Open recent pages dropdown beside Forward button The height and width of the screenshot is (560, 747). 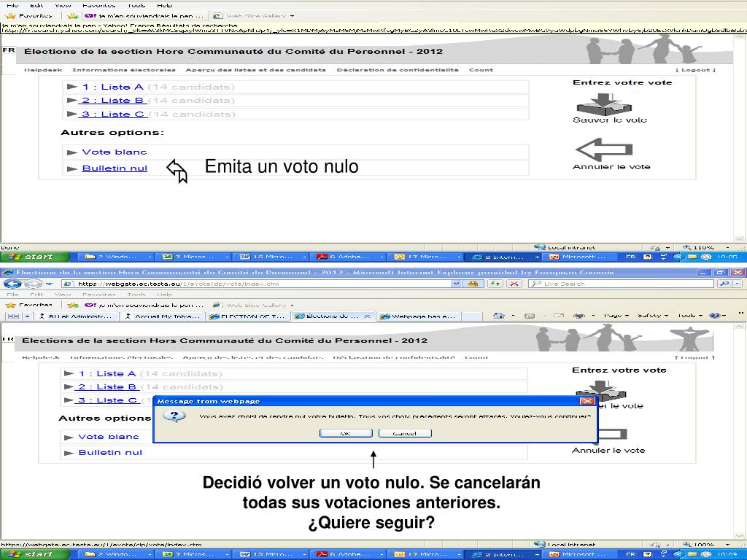49,284
